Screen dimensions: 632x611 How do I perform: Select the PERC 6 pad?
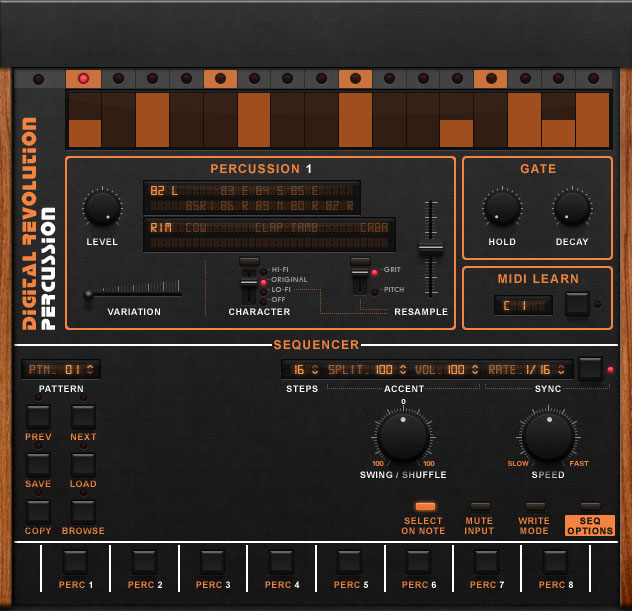pyautogui.click(x=418, y=562)
